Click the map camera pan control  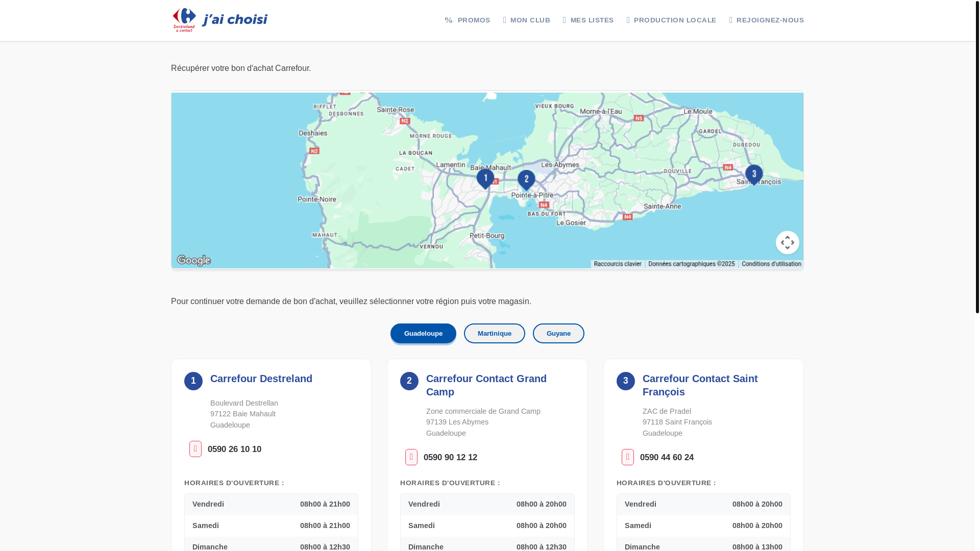coord(788,242)
